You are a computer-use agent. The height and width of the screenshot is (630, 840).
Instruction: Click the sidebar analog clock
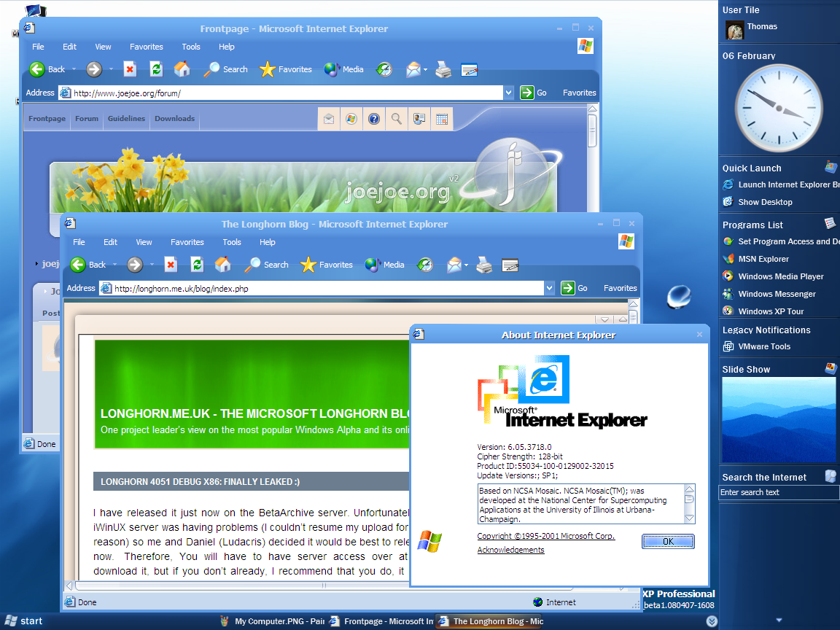(779, 108)
